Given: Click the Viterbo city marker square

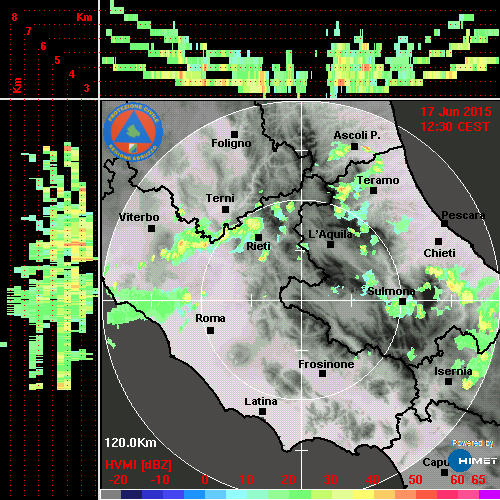Looking at the screenshot, I should tap(151, 229).
